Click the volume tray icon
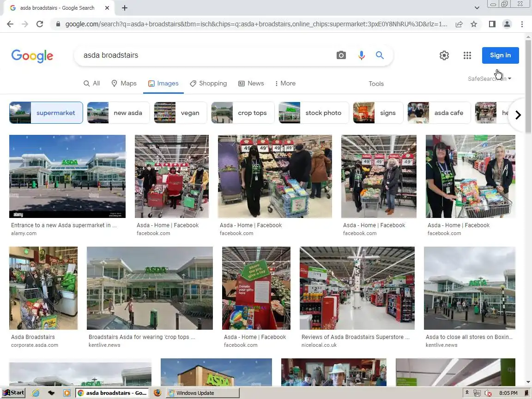The image size is (532, 399). (x=488, y=393)
